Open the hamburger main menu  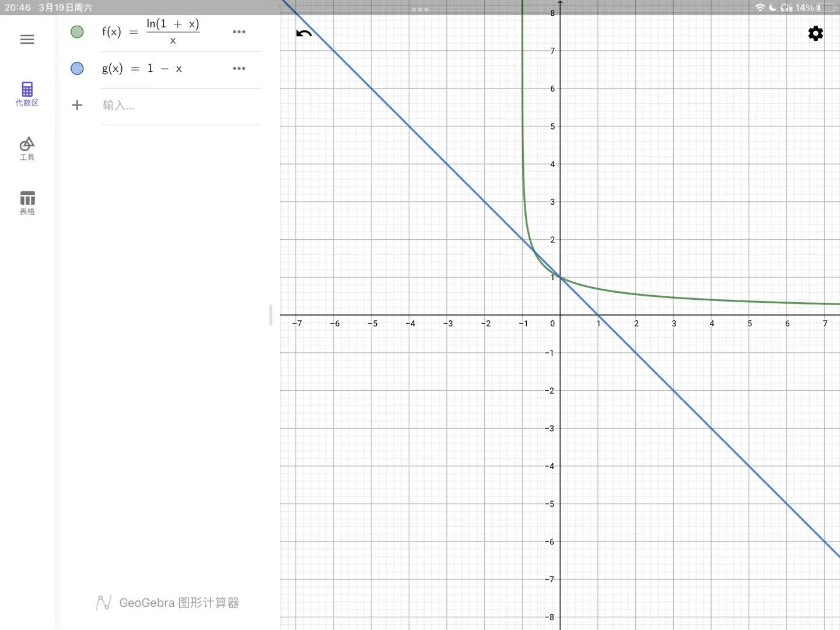(27, 40)
